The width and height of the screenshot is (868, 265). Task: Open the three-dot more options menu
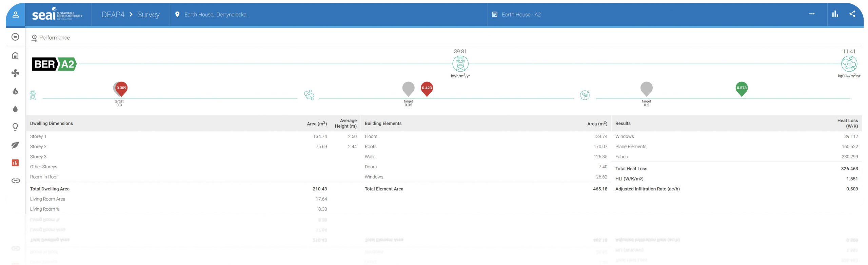click(812, 14)
